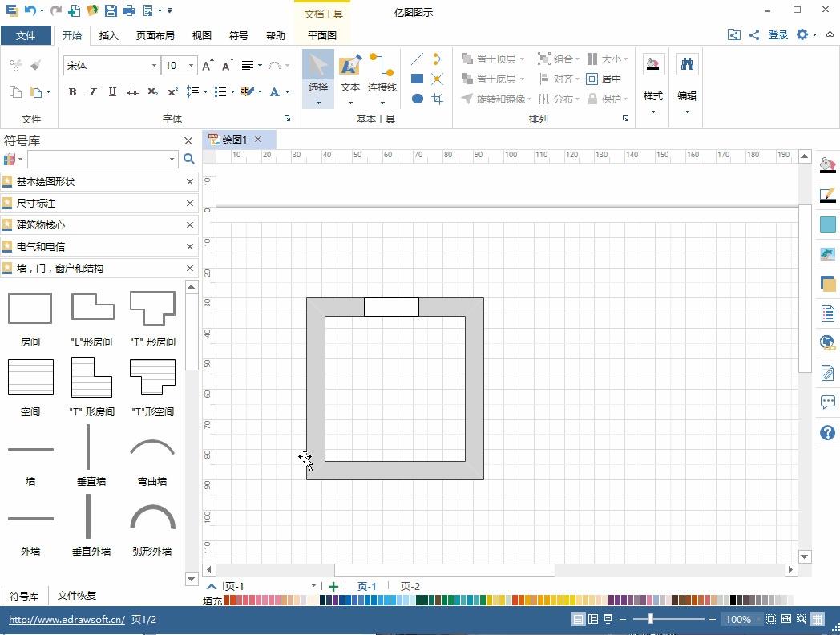Switch to the Insert ribbon tab
The image size is (840, 635).
click(x=108, y=35)
